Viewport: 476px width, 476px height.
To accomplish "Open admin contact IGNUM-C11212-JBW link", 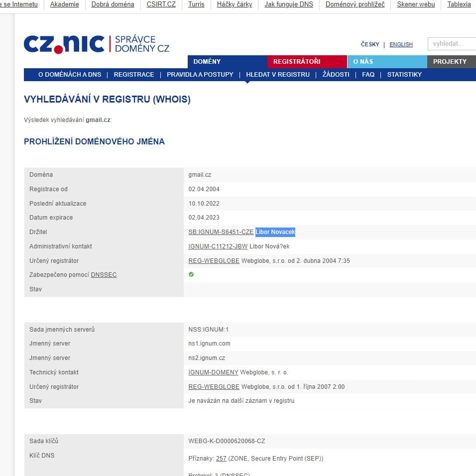I will pos(218,246).
